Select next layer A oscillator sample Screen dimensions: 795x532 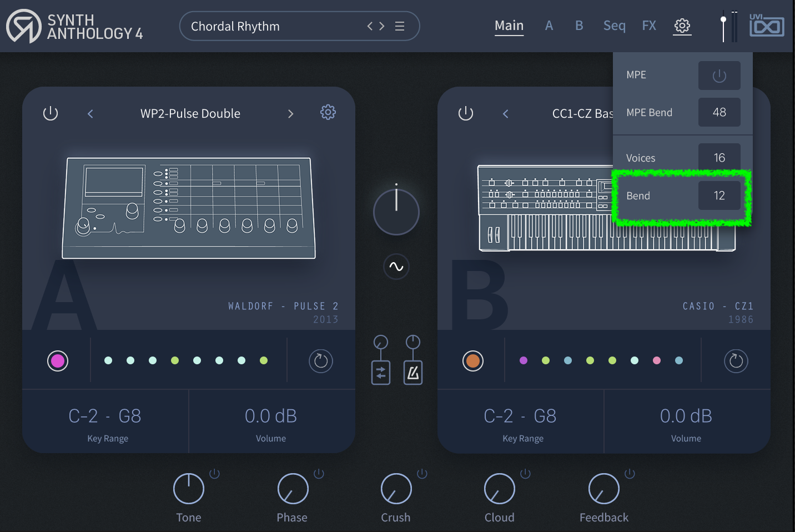click(290, 114)
